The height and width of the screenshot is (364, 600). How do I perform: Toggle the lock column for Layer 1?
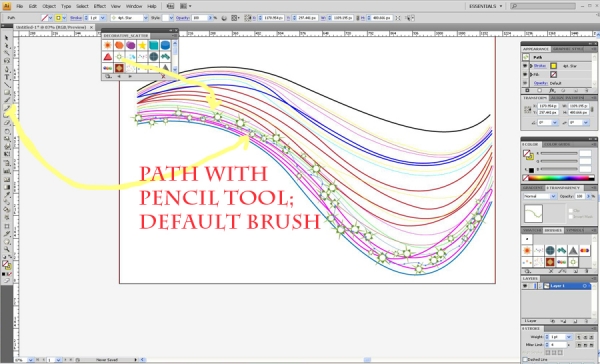532,286
